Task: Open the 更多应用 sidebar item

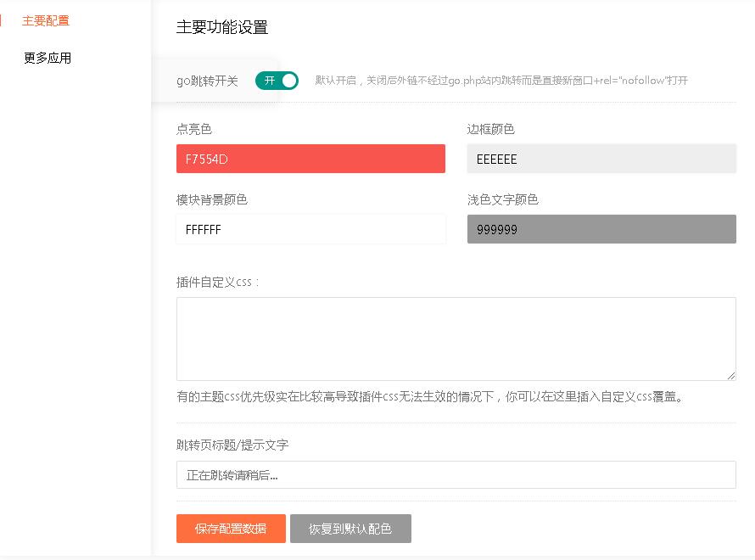Action: [x=48, y=58]
